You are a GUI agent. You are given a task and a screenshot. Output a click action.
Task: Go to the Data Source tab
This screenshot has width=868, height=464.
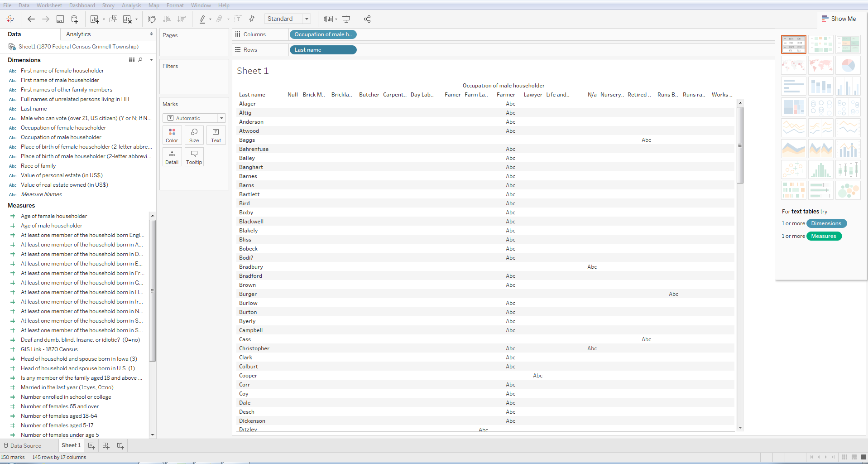click(23, 446)
